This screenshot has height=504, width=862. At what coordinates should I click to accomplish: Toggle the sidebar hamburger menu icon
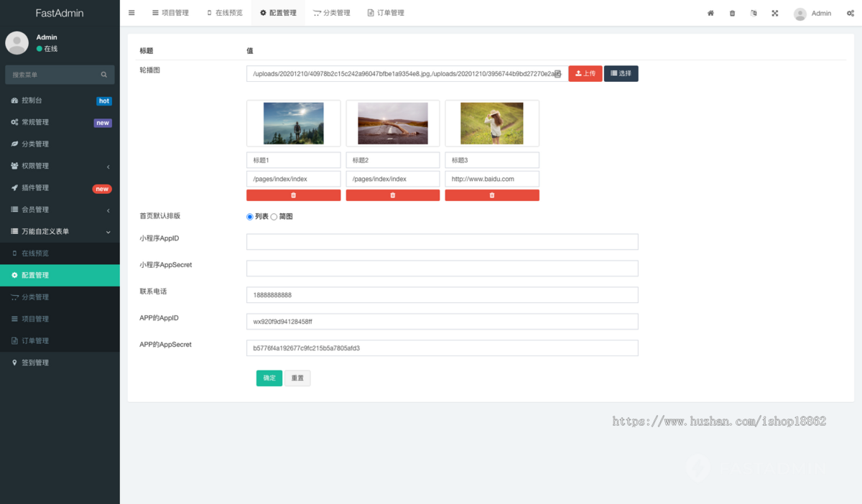pyautogui.click(x=131, y=13)
